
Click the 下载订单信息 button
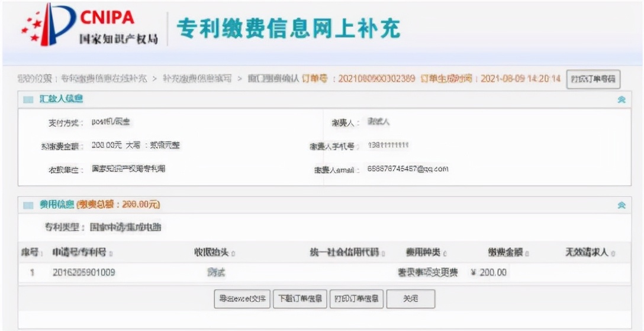(x=300, y=298)
